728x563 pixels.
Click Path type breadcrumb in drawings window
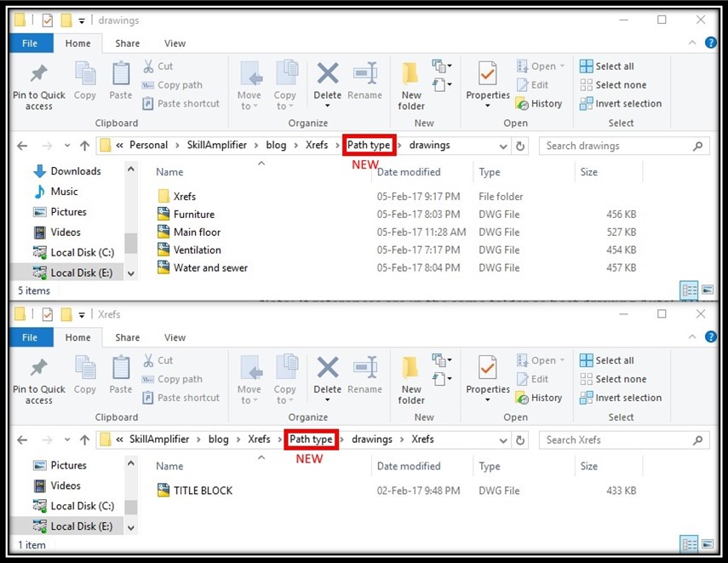tap(369, 145)
